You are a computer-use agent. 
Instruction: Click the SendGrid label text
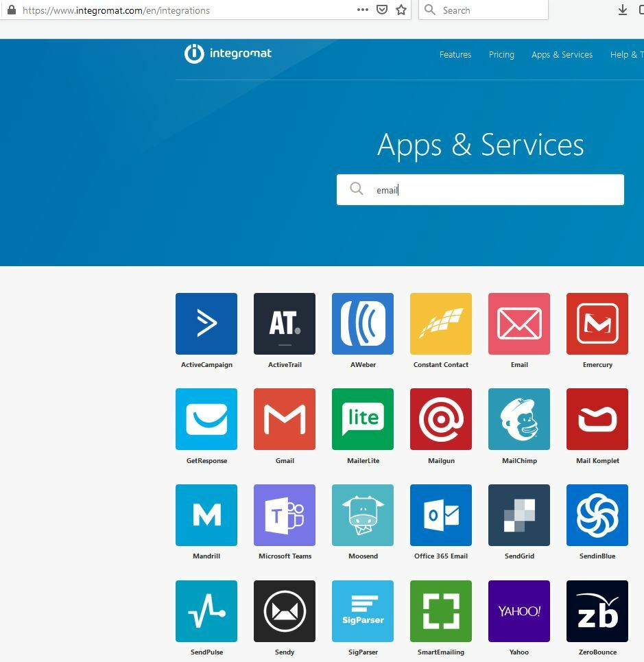click(x=519, y=556)
